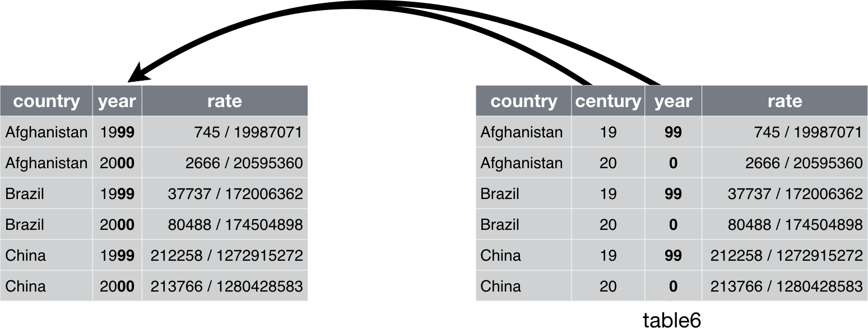Click the left table's "country" header
Screen dimensions: 868x328
coord(47,101)
